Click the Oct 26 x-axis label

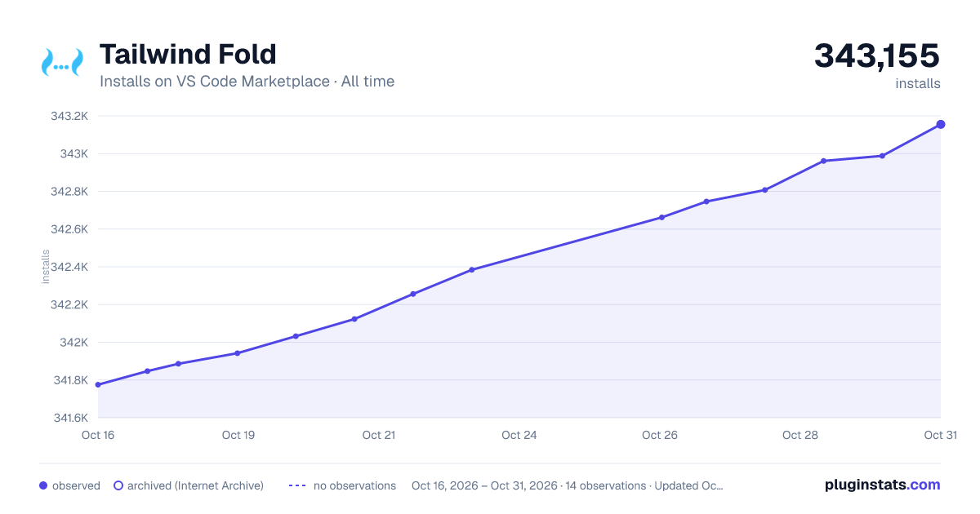click(660, 435)
